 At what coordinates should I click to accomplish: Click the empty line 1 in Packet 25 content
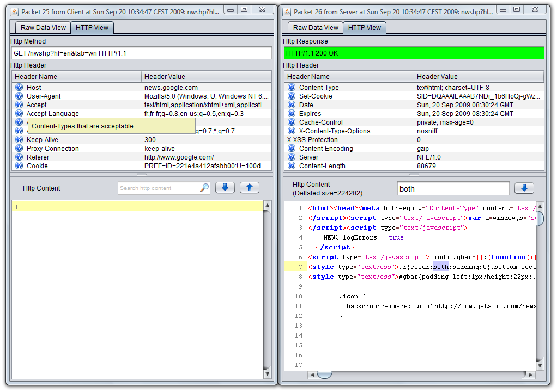coord(143,206)
